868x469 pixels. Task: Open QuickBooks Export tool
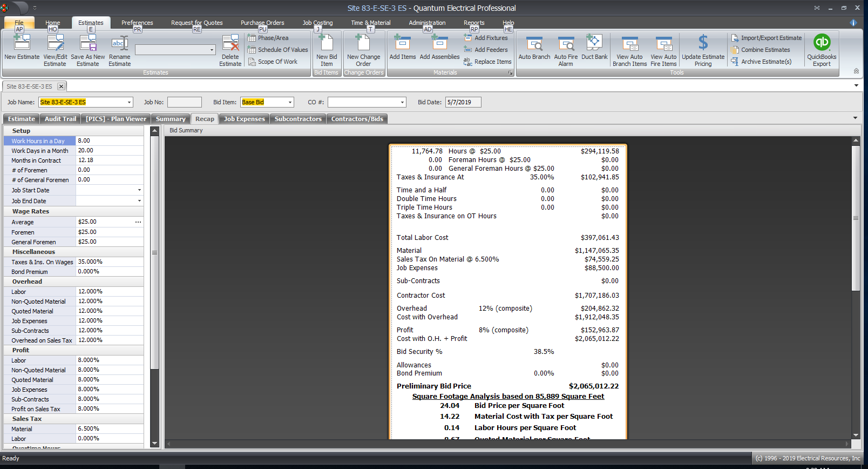[822, 43]
